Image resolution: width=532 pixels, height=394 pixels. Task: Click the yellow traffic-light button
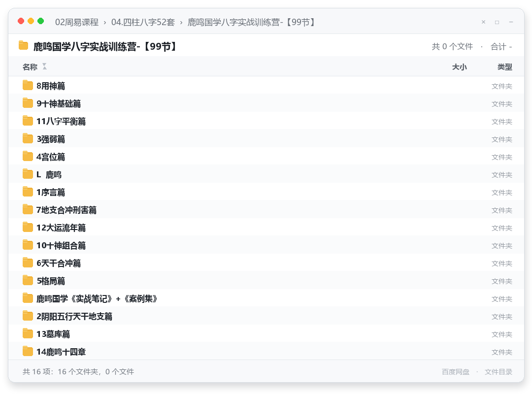[31, 21]
